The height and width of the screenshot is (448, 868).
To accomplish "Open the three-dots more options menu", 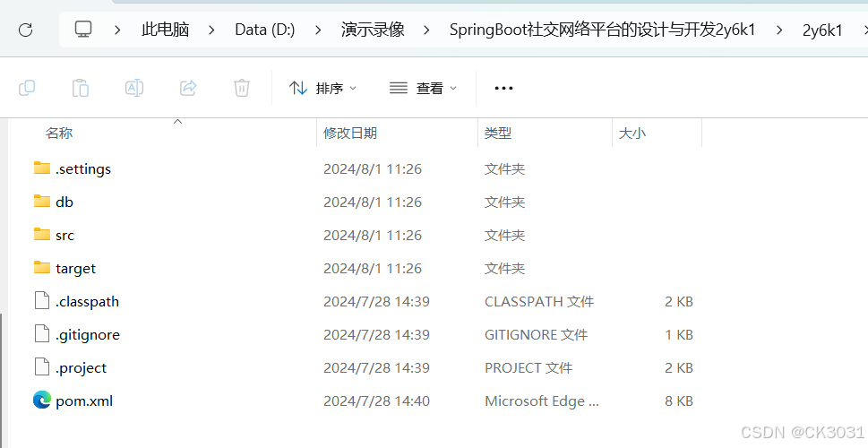I will pyautogui.click(x=503, y=88).
